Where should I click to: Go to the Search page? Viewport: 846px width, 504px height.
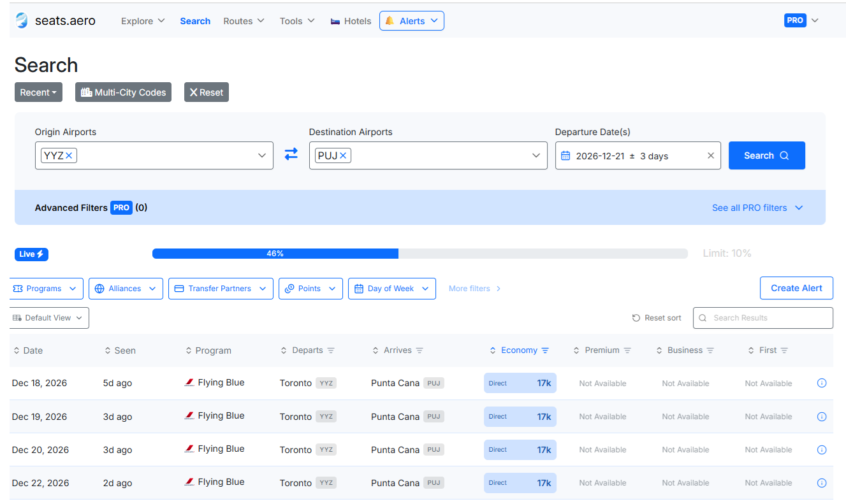click(195, 21)
